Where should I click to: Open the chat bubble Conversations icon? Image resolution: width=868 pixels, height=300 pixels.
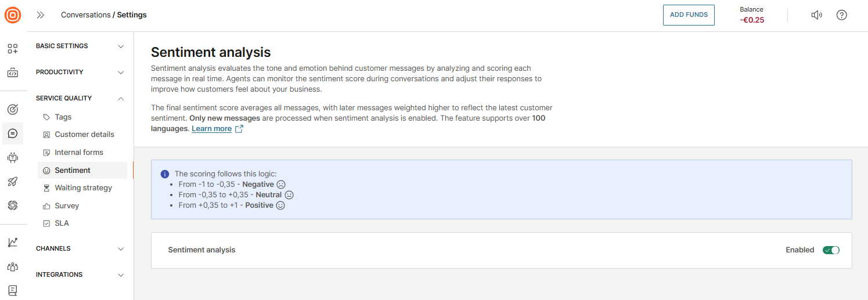13,133
